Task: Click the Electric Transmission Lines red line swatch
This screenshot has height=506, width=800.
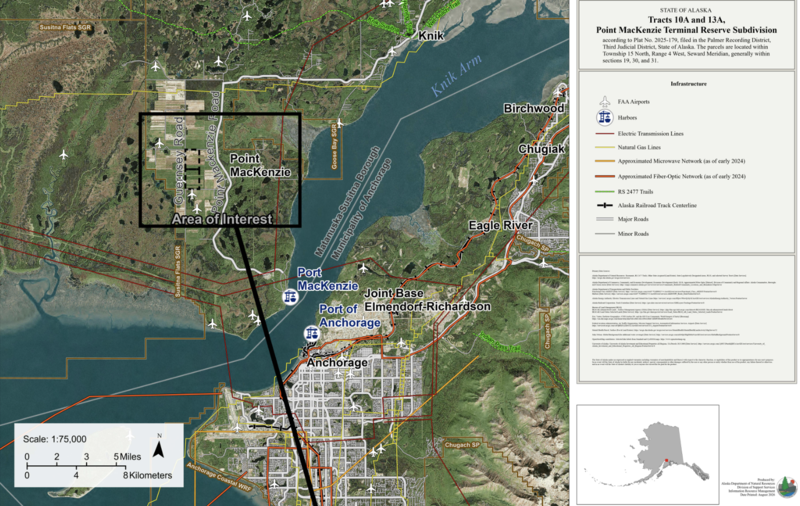Action: click(x=605, y=134)
